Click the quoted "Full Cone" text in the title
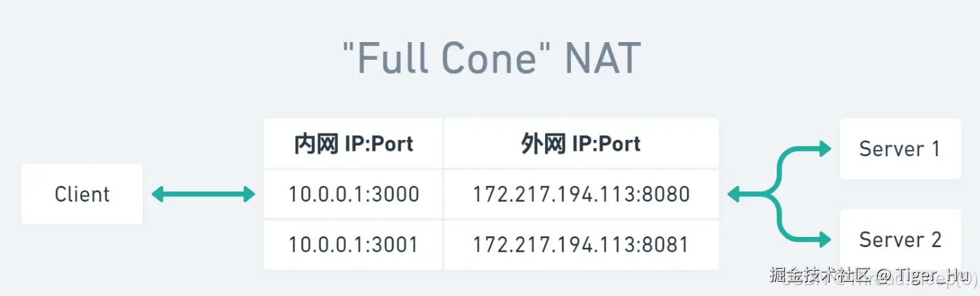 click(x=438, y=59)
